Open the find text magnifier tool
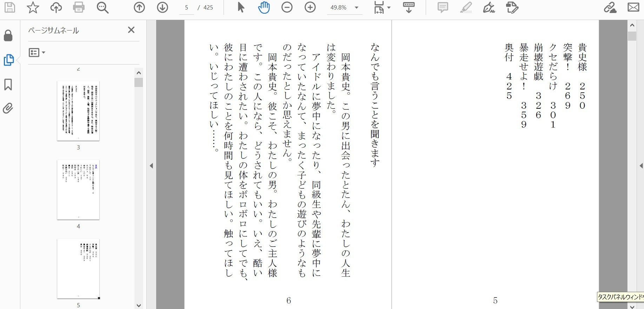The height and width of the screenshot is (309, 644). point(102,7)
